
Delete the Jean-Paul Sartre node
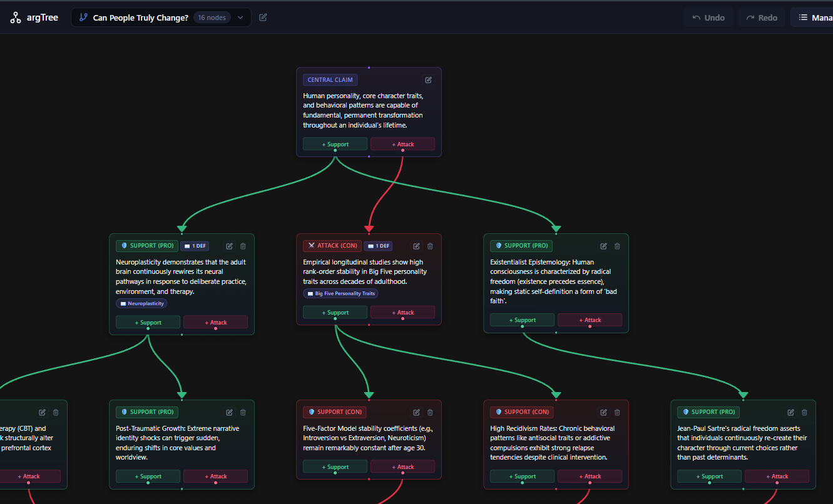click(x=804, y=413)
